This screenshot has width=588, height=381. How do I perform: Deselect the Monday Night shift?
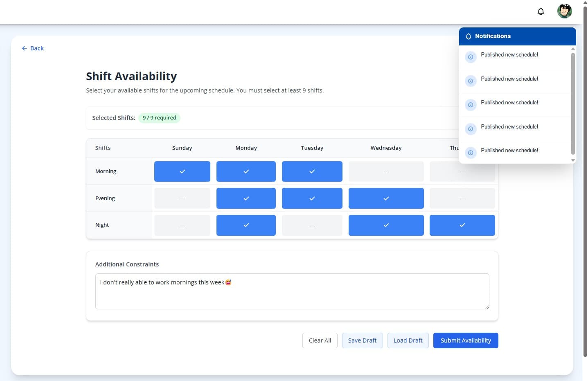[x=246, y=225]
